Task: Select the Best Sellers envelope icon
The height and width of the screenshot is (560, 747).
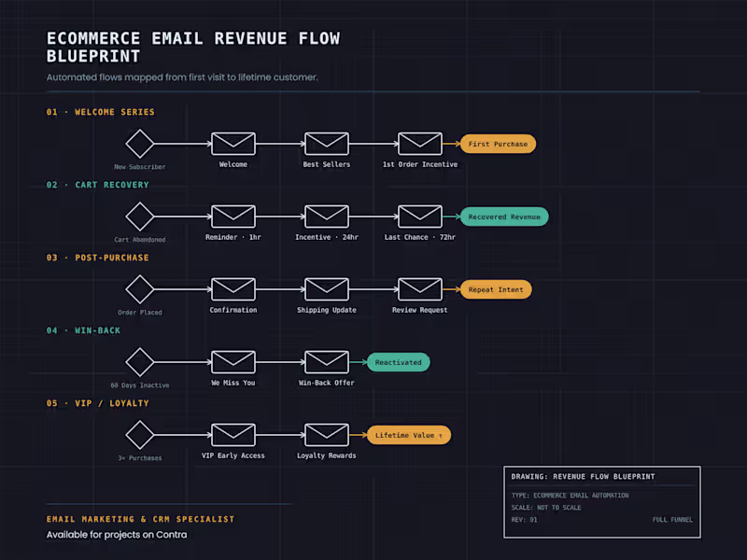Action: [x=326, y=144]
